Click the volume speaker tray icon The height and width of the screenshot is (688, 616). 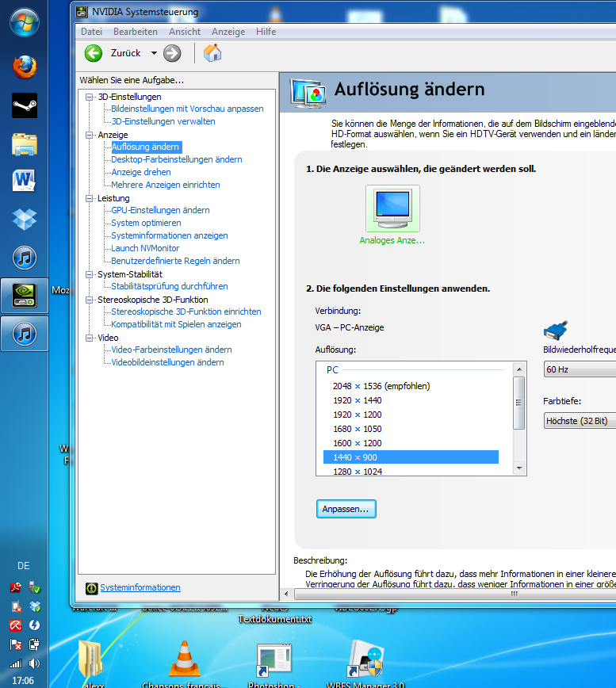coord(34,663)
